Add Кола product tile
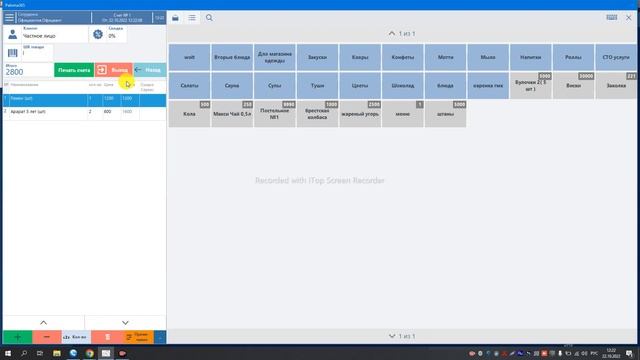Image resolution: width=640 pixels, height=360 pixels. (189, 114)
